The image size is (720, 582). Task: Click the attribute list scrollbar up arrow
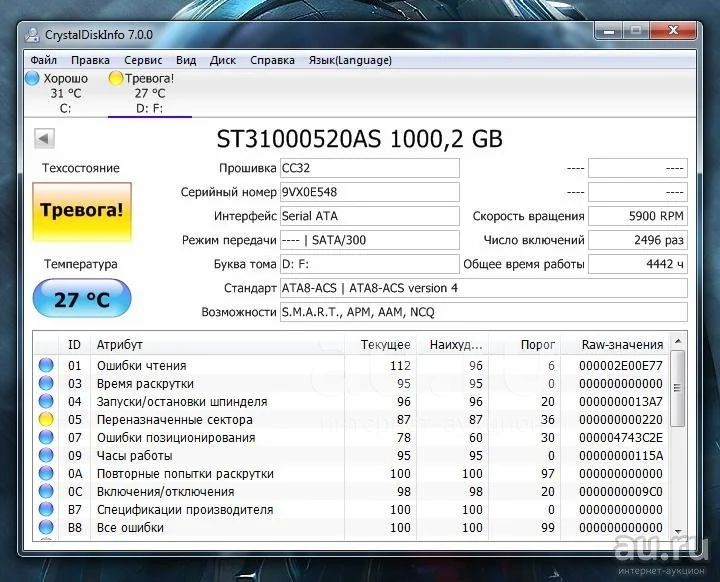(678, 341)
